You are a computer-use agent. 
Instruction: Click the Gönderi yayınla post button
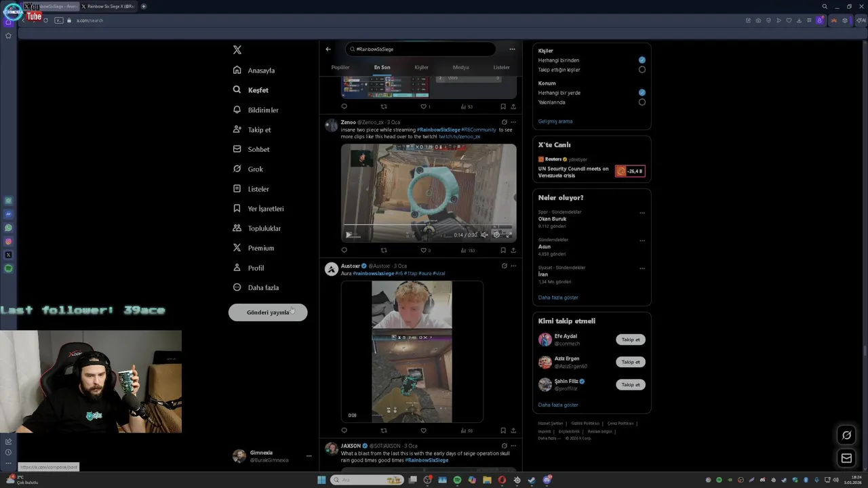[268, 312]
